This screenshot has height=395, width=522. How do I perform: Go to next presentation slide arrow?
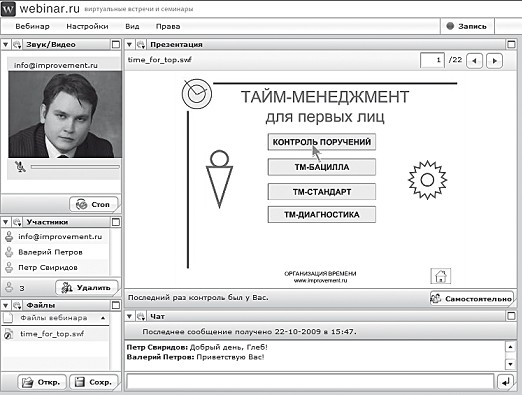point(494,61)
